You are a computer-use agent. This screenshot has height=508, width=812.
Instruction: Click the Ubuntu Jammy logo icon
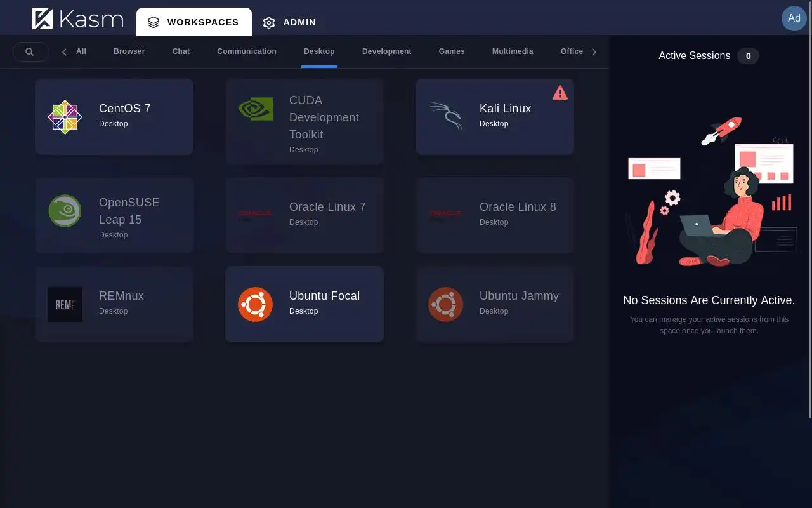[445, 304]
